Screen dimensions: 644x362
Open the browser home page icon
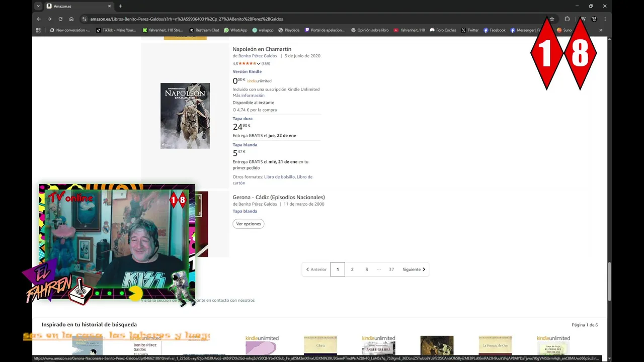pyautogui.click(x=71, y=19)
